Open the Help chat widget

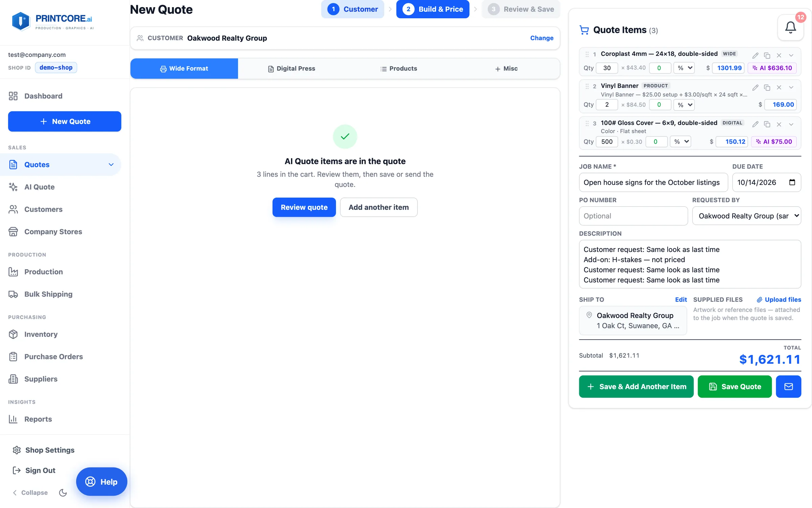(x=101, y=482)
